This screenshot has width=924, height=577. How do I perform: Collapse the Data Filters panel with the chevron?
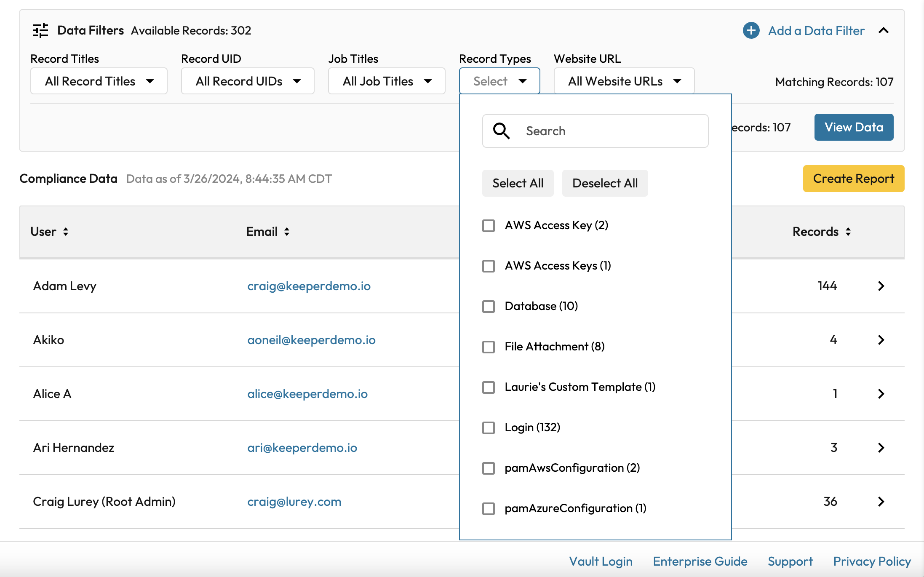pos(884,30)
